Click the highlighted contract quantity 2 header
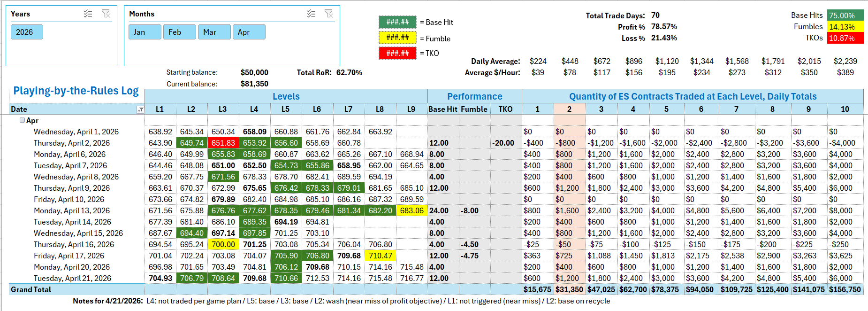This screenshot has width=868, height=311. click(x=570, y=109)
